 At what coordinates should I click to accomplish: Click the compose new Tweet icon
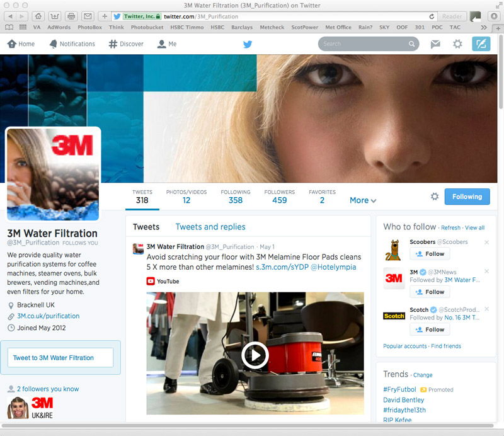click(481, 44)
